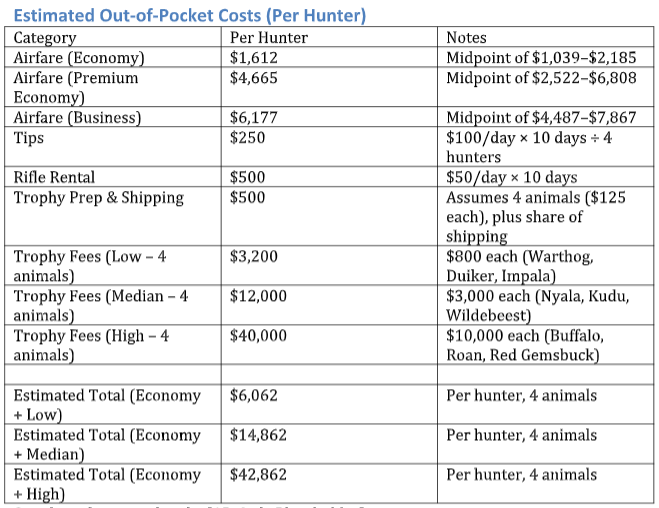
Task: Click the 'Estimated Out-of-Pocket Costs (Per Hunter)' heading
Action: coord(189,16)
